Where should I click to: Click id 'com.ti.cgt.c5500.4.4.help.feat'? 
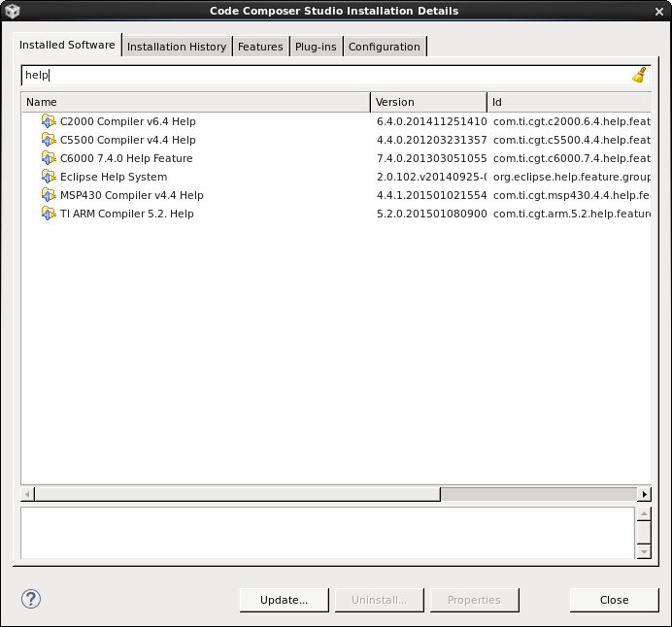click(x=572, y=140)
